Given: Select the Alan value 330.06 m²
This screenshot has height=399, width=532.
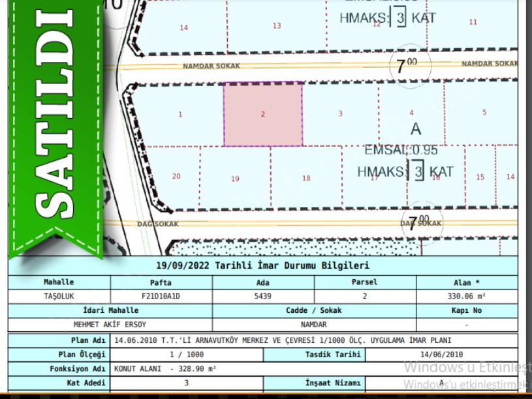Looking at the screenshot, I should point(467,295).
